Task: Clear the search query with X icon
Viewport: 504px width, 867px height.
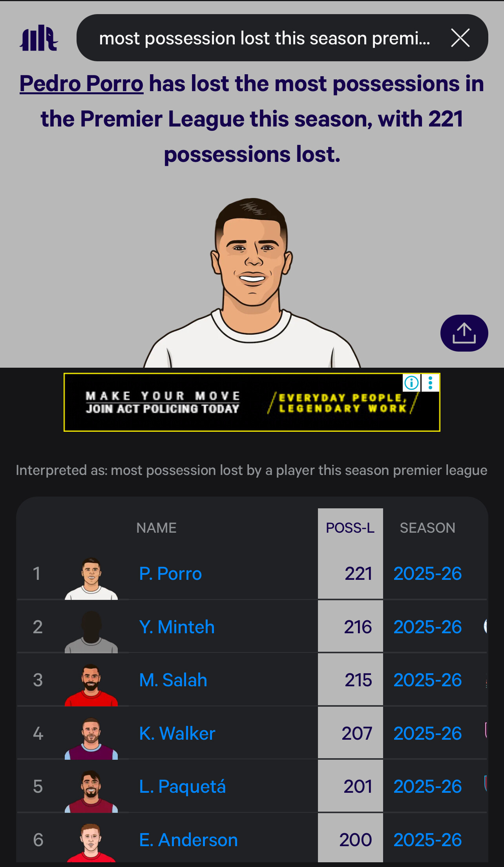Action: [x=460, y=38]
